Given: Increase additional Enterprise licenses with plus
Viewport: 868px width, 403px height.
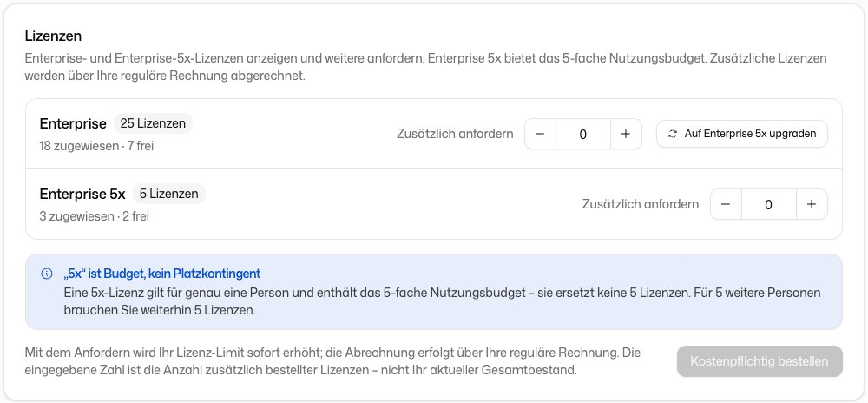Looking at the screenshot, I should click(x=626, y=134).
